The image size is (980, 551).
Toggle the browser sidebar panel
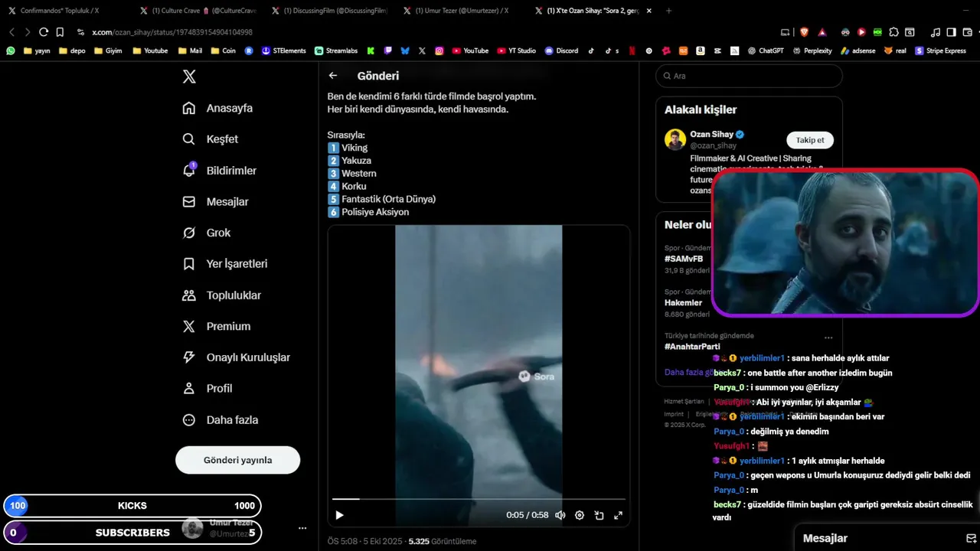click(951, 32)
